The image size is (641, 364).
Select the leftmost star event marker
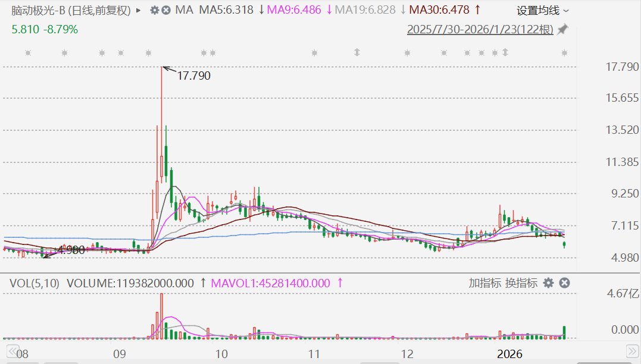pyautogui.click(x=28, y=53)
